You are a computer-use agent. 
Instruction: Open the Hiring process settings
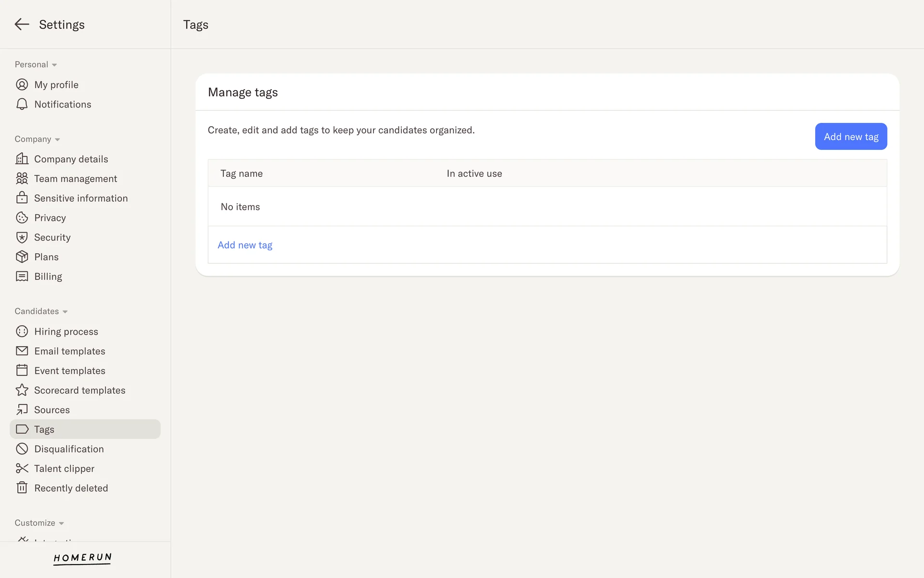(x=66, y=331)
